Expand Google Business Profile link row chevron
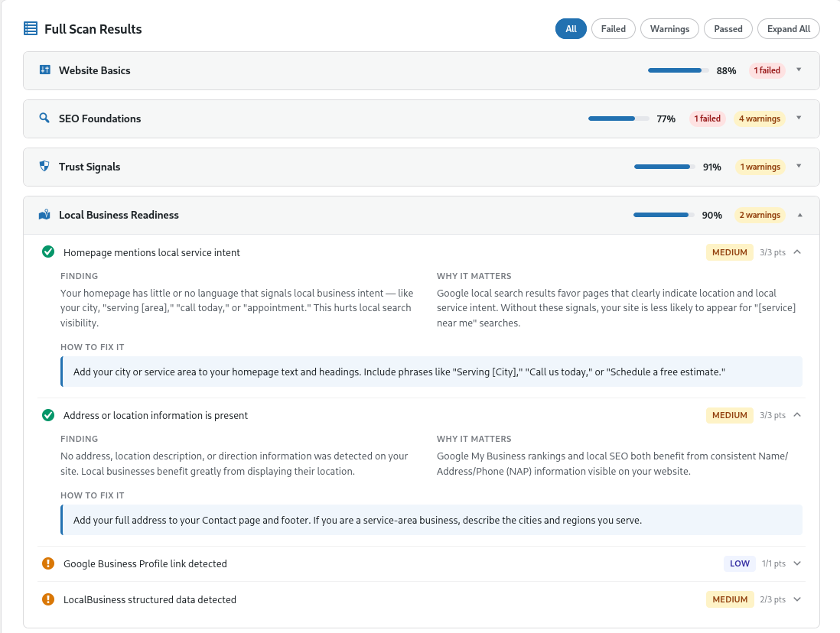The height and width of the screenshot is (633, 840). point(797,563)
